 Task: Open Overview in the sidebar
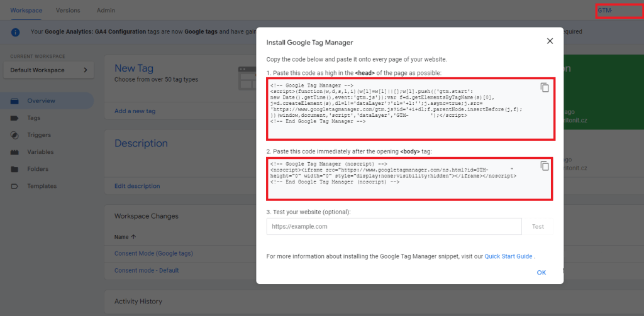(47, 101)
